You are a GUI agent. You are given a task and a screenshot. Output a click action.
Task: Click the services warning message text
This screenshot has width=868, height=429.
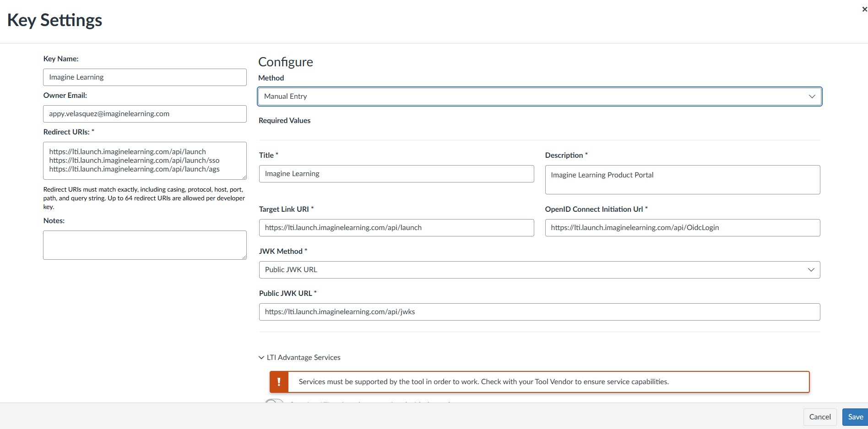(483, 382)
